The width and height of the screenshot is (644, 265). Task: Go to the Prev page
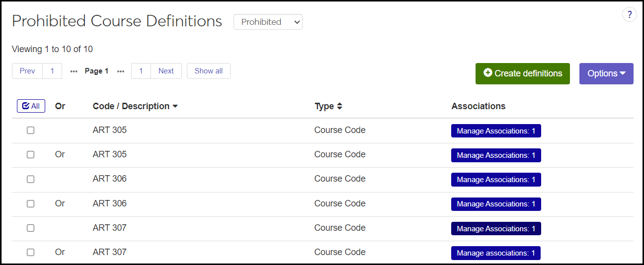(27, 71)
